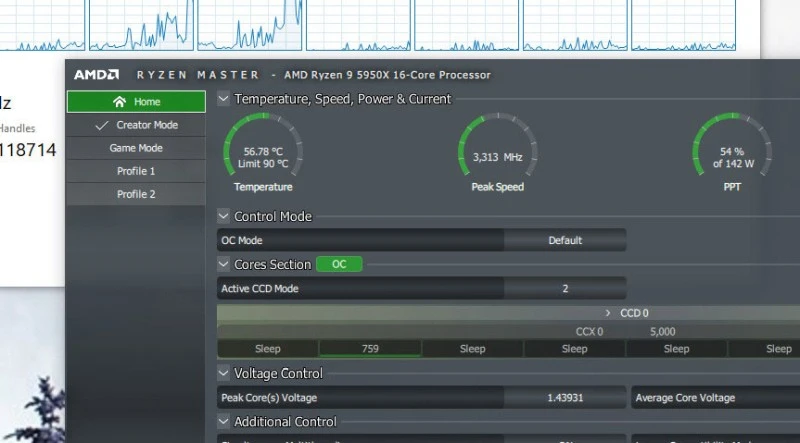Collapse the Control Mode section
800x443 pixels.
pyautogui.click(x=224, y=217)
